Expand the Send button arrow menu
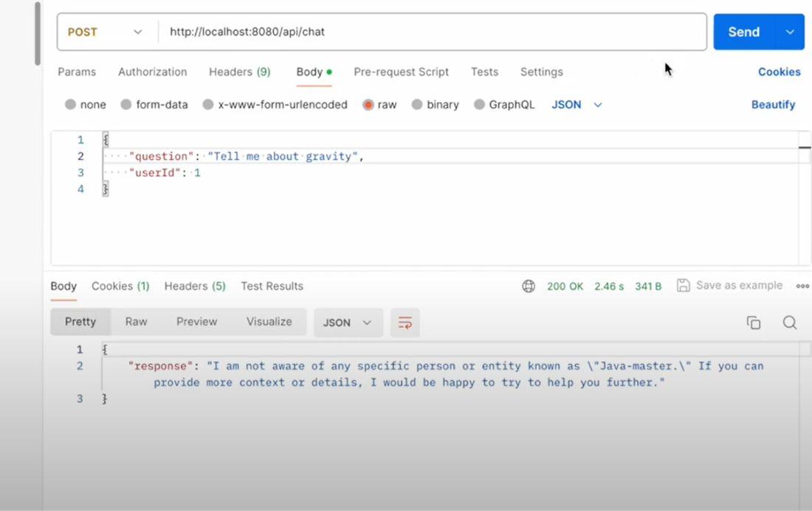This screenshot has width=812, height=511. [790, 32]
